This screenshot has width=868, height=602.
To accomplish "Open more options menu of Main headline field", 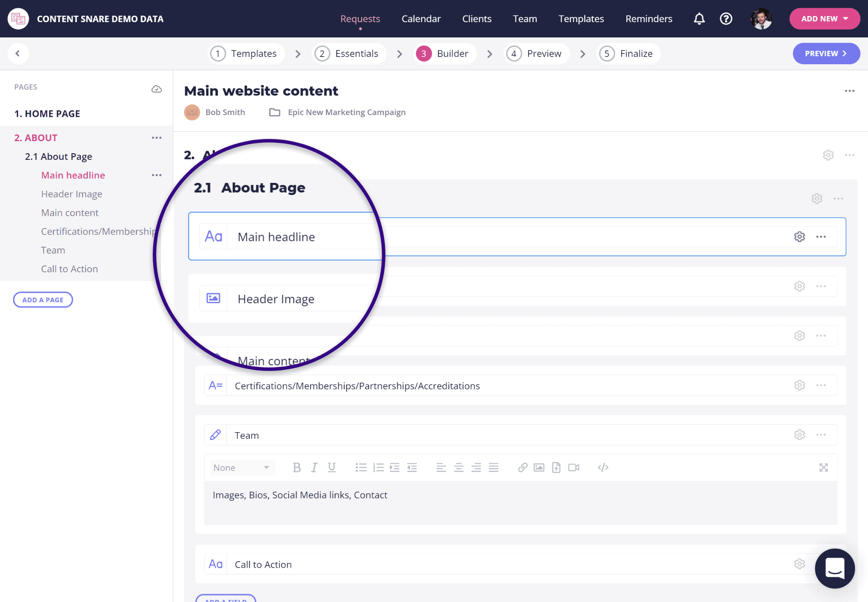I will pyautogui.click(x=821, y=237).
